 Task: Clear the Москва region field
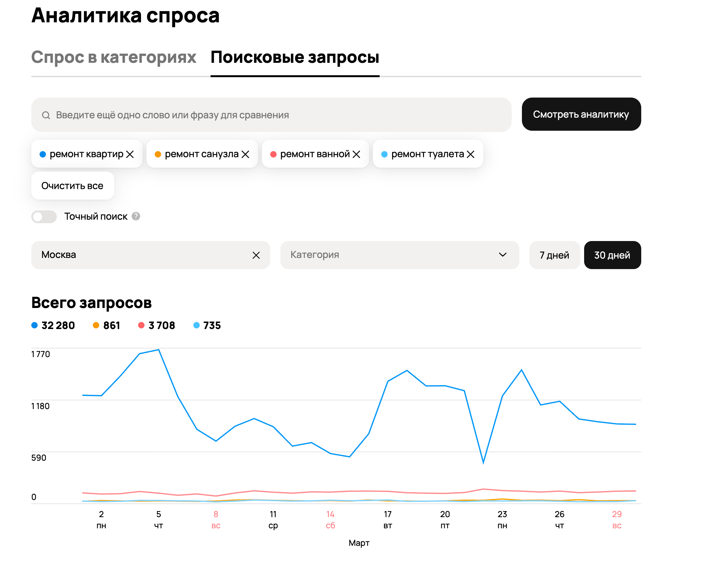coord(256,255)
